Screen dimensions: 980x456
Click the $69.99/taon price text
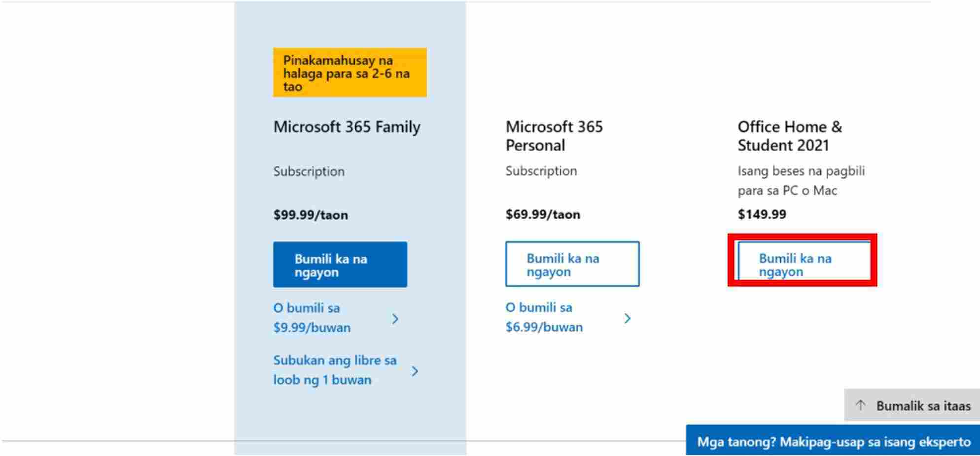543,215
